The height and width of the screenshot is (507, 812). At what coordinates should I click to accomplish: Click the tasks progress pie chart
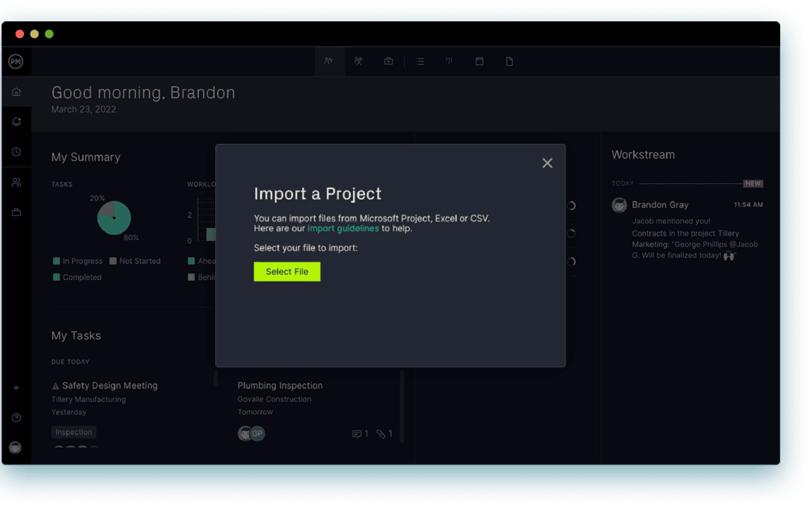pos(114,218)
